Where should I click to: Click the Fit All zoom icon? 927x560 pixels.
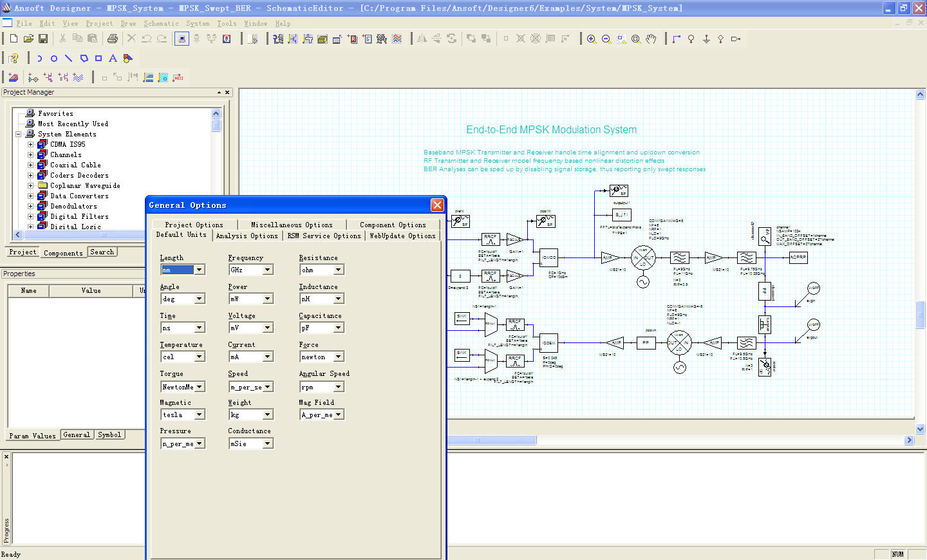tap(636, 39)
